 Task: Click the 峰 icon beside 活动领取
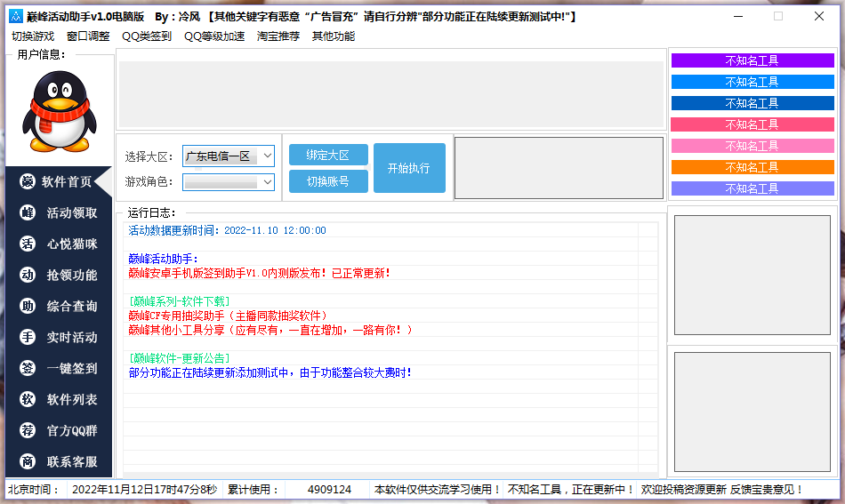tap(28, 212)
